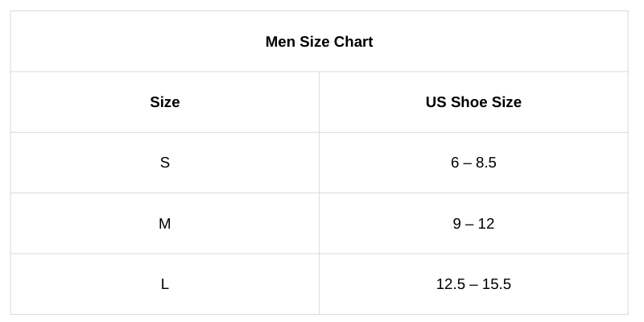
Task: Click the "L" size cell
Action: coord(164,284)
